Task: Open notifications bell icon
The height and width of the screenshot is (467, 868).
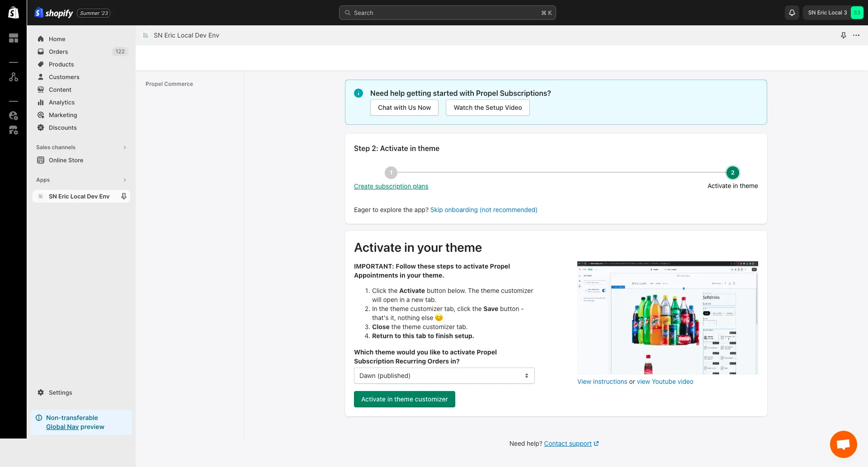Action: click(x=792, y=13)
